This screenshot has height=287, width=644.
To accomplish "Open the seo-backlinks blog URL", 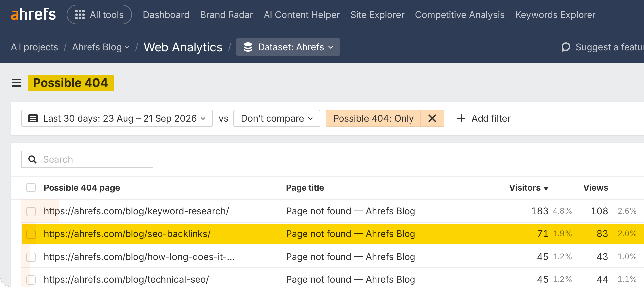I will click(x=127, y=234).
